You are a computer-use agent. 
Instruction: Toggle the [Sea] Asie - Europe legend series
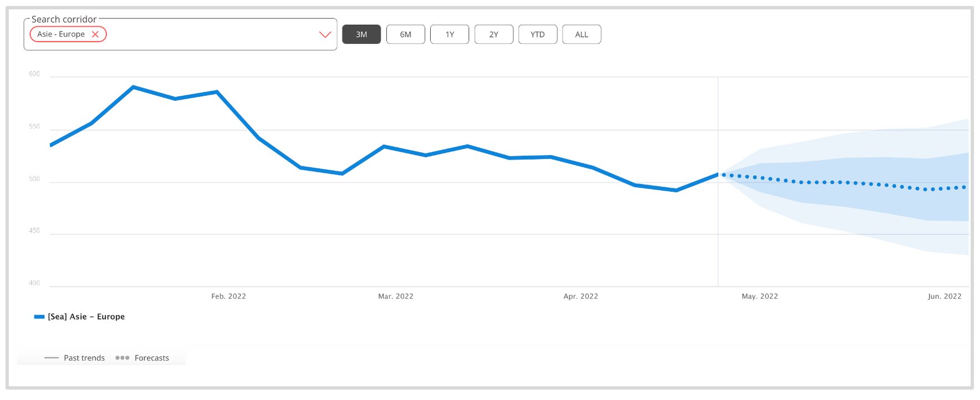point(86,317)
